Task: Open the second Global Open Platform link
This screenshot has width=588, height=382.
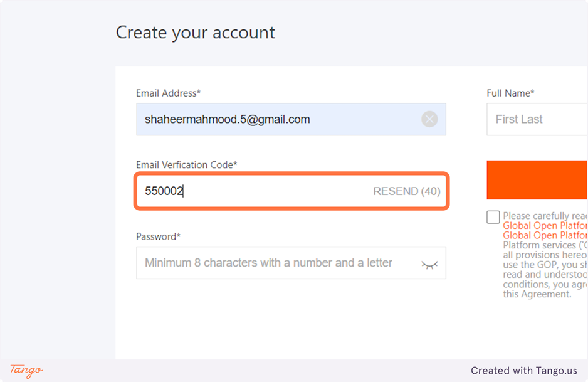Action: tap(545, 235)
